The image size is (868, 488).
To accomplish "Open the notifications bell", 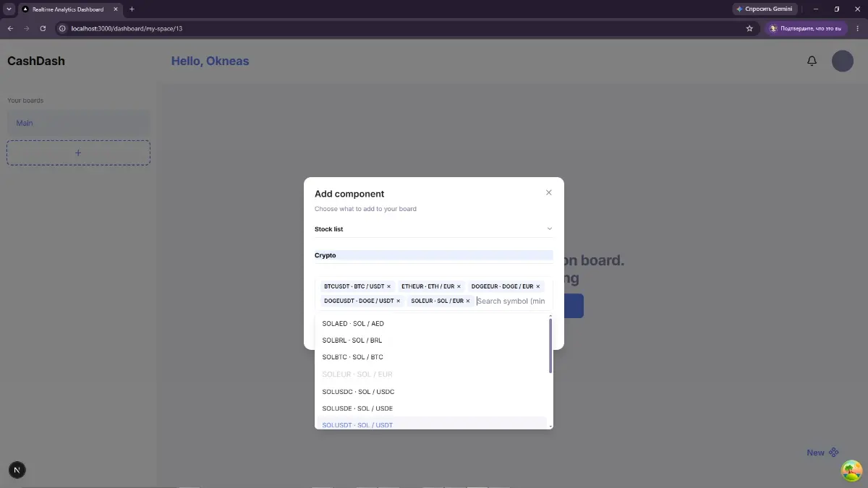I will click(x=812, y=61).
